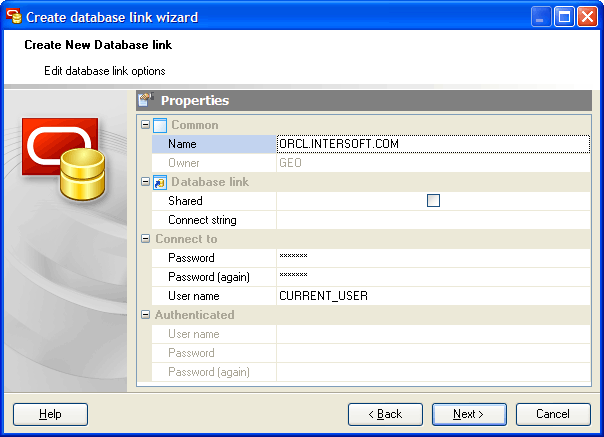Collapse the Database link section
Image resolution: width=604 pixels, height=437 pixels.
tap(145, 182)
